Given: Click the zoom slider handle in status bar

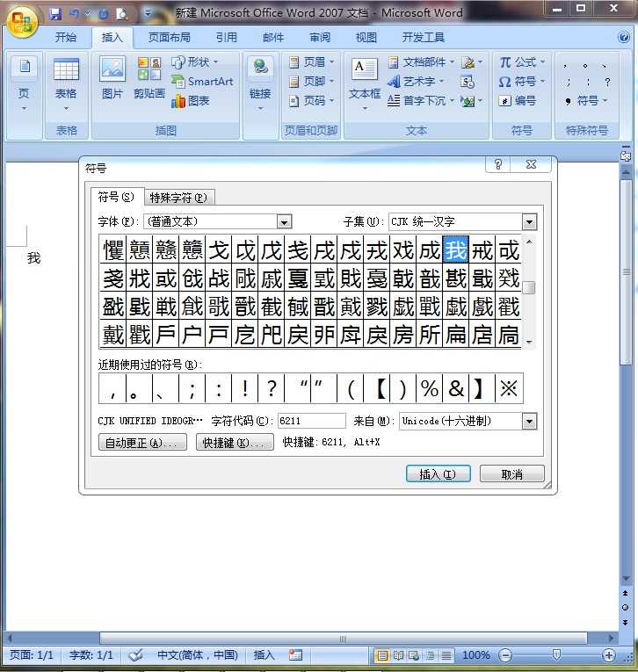Looking at the screenshot, I should pyautogui.click(x=556, y=654).
